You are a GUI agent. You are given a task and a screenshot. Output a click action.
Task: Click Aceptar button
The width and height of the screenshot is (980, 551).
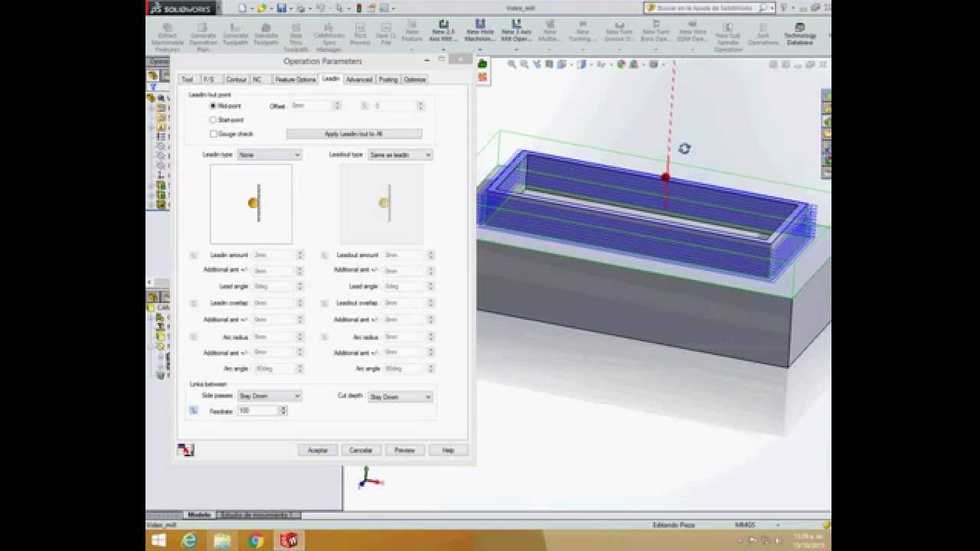coord(318,450)
